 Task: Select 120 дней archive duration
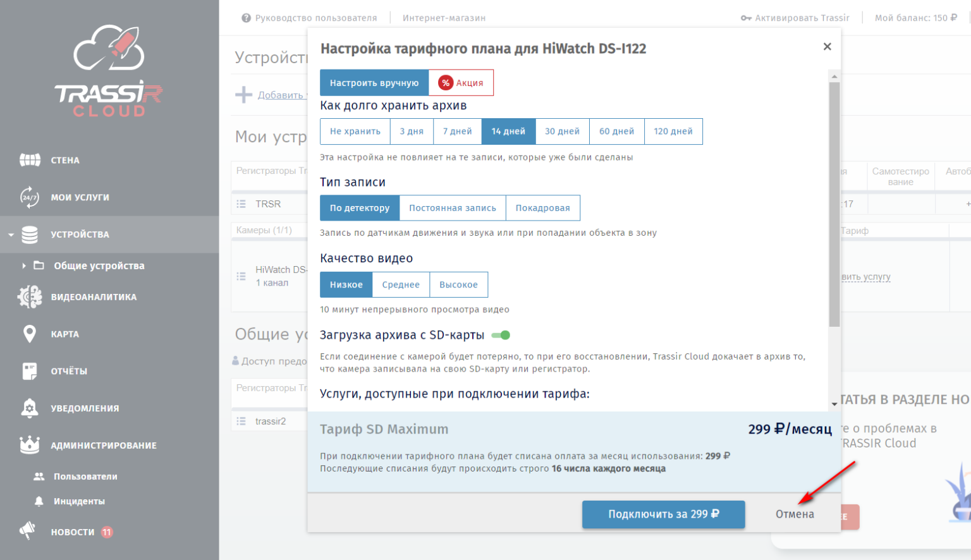(673, 131)
